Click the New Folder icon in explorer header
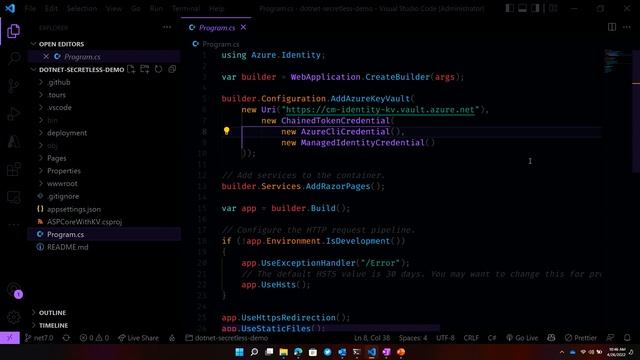Viewport: 640px width, 360px height. pyautogui.click(x=144, y=69)
